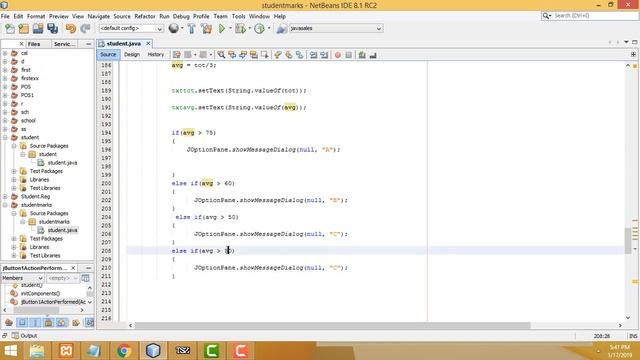
Task: Click the Comment lines editor icon
Action: point(362,55)
